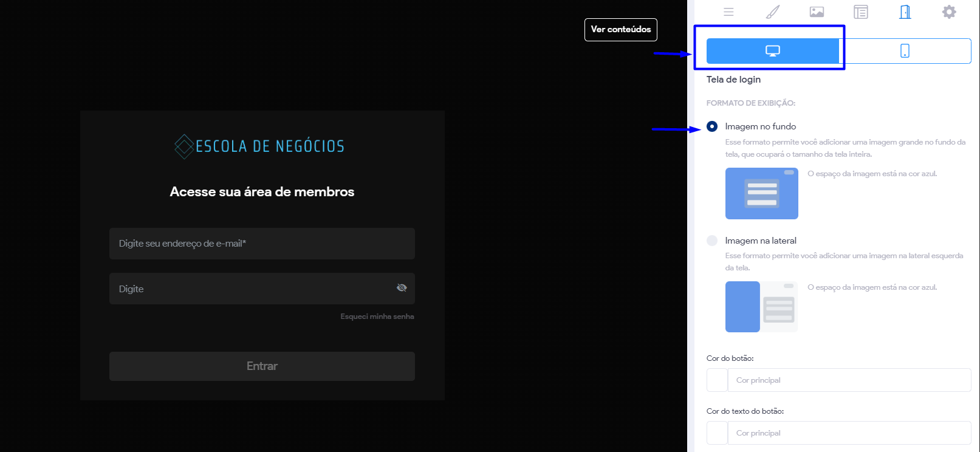
Task: Open the image gallery icon
Action: 817,12
